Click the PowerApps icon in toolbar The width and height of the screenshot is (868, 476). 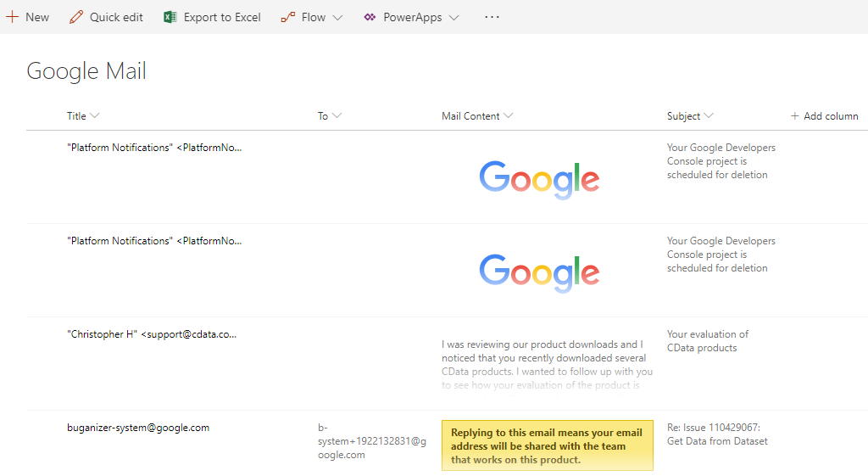click(x=370, y=17)
